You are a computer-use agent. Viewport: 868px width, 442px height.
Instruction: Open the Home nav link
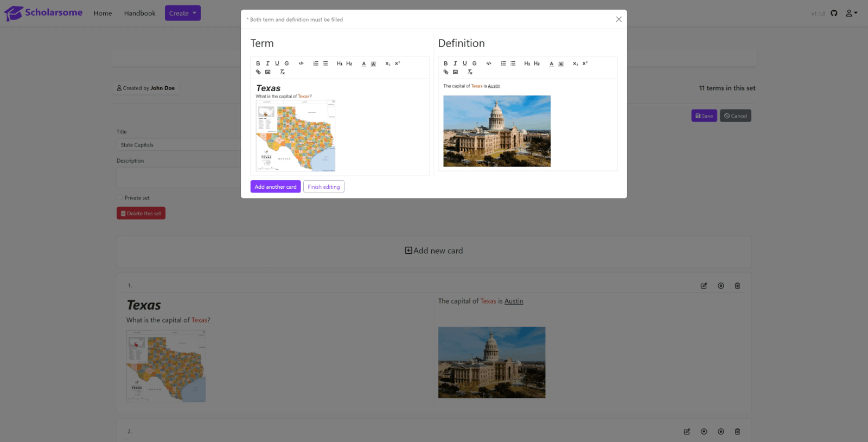click(x=103, y=13)
